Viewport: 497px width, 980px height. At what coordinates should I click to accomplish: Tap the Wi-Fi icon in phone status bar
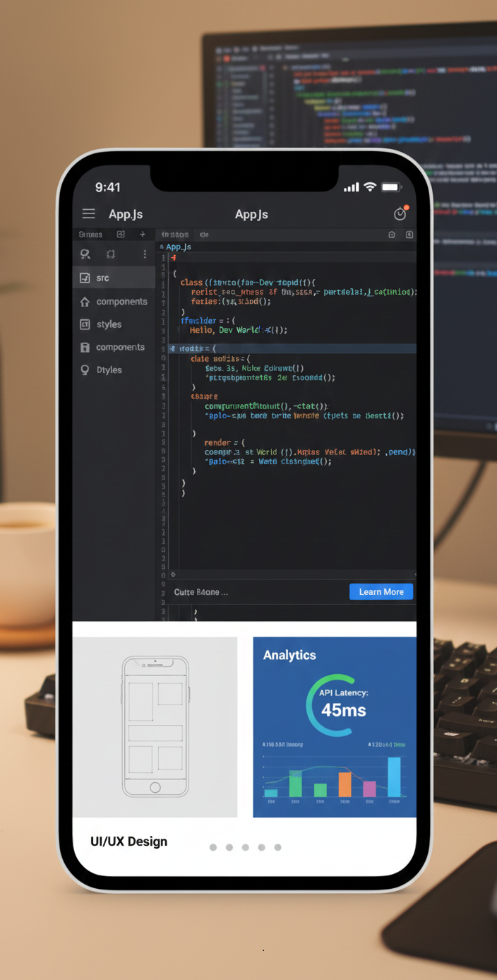(370, 187)
